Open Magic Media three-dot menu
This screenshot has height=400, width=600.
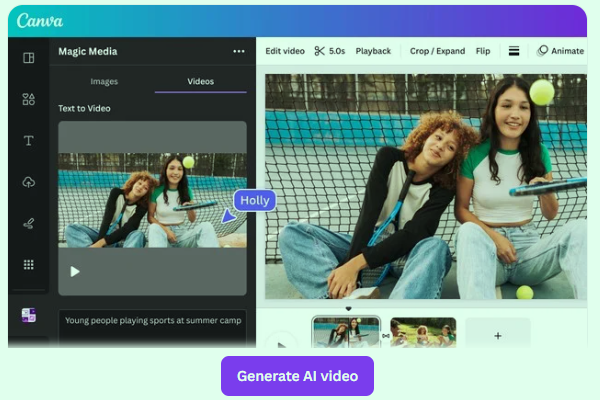point(238,51)
